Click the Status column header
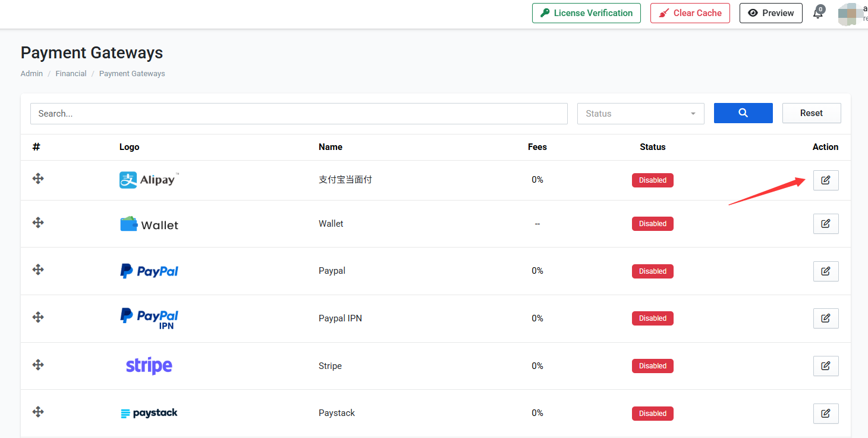Screen dimensions: 868x438 click(x=653, y=147)
